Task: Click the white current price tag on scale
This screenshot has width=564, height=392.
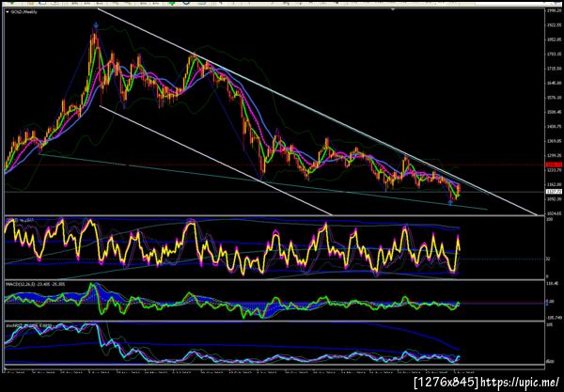Action: [x=554, y=192]
